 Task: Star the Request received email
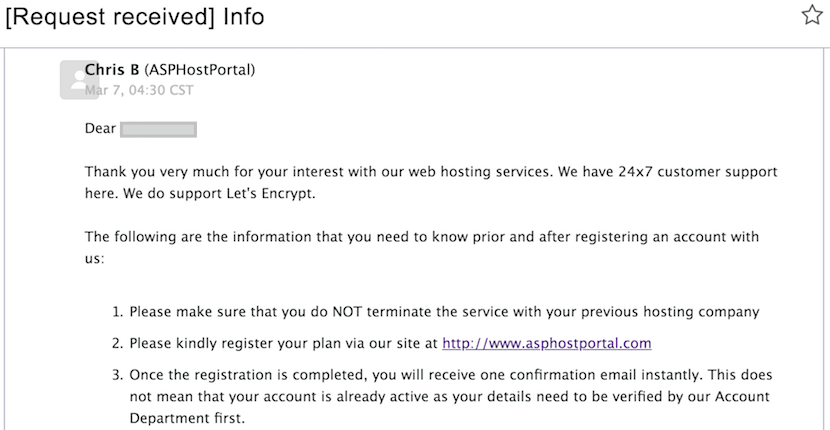tap(812, 16)
